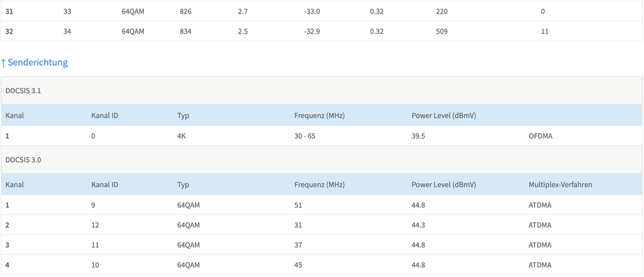644x277 pixels.
Task: Click Kanal ID header in DOCSIS 3.0 table
Action: point(105,185)
